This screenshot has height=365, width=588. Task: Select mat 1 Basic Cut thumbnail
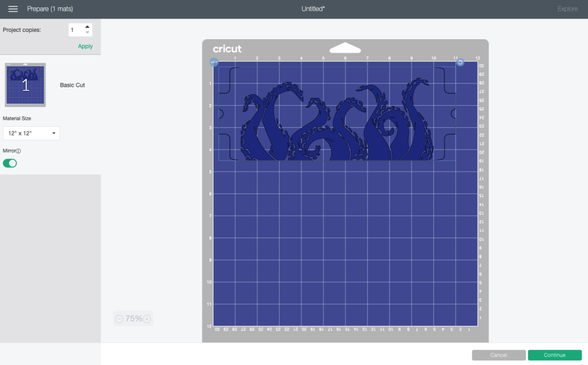pyautogui.click(x=25, y=85)
